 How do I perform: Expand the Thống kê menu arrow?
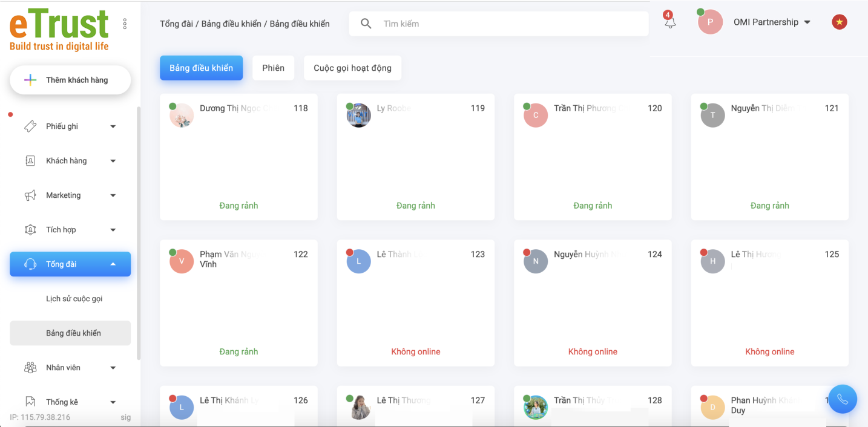click(113, 402)
